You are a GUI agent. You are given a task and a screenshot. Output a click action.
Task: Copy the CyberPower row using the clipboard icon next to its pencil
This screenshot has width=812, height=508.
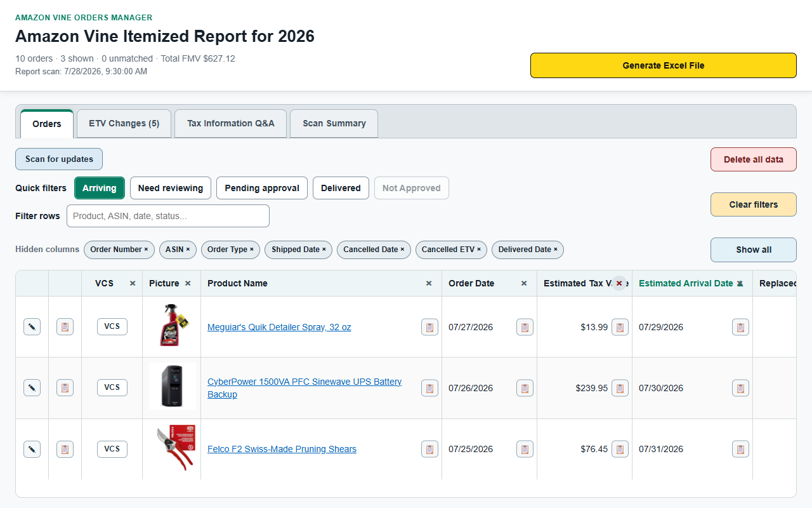pos(65,387)
